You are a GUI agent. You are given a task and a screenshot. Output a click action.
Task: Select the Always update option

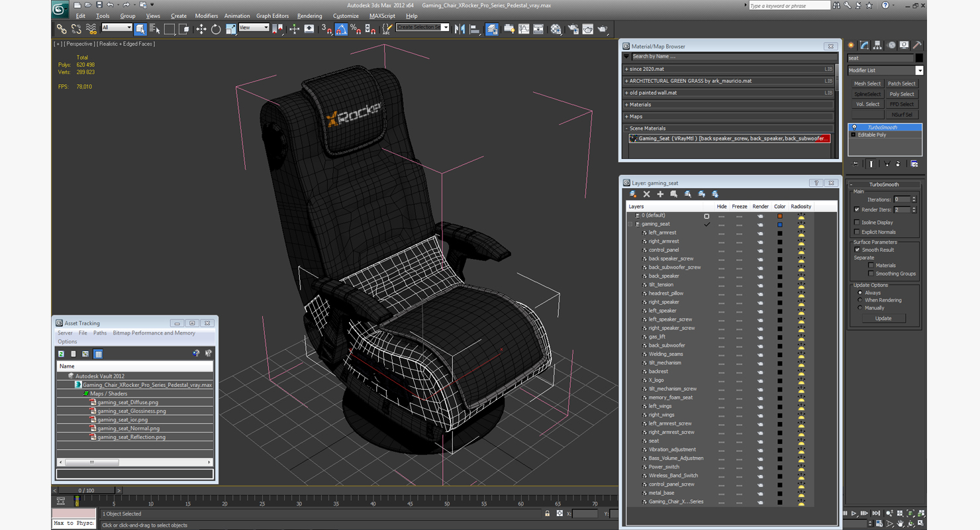tap(860, 292)
